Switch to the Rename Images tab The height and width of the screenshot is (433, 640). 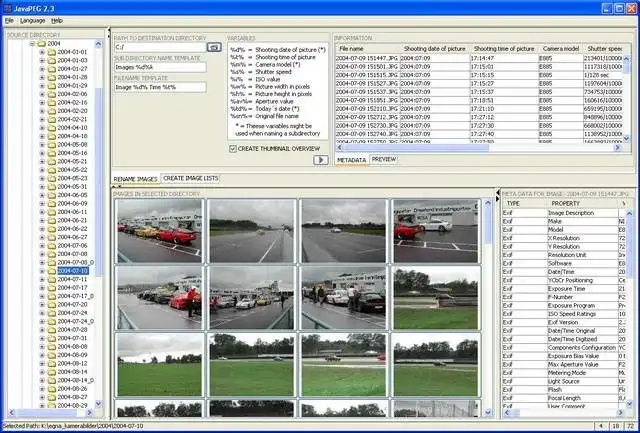[136, 179]
